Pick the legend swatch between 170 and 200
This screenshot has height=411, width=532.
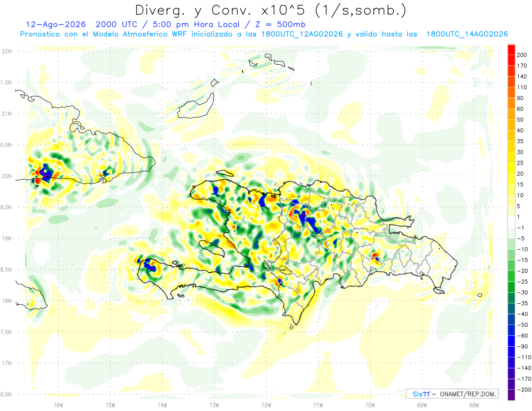pyautogui.click(x=511, y=60)
